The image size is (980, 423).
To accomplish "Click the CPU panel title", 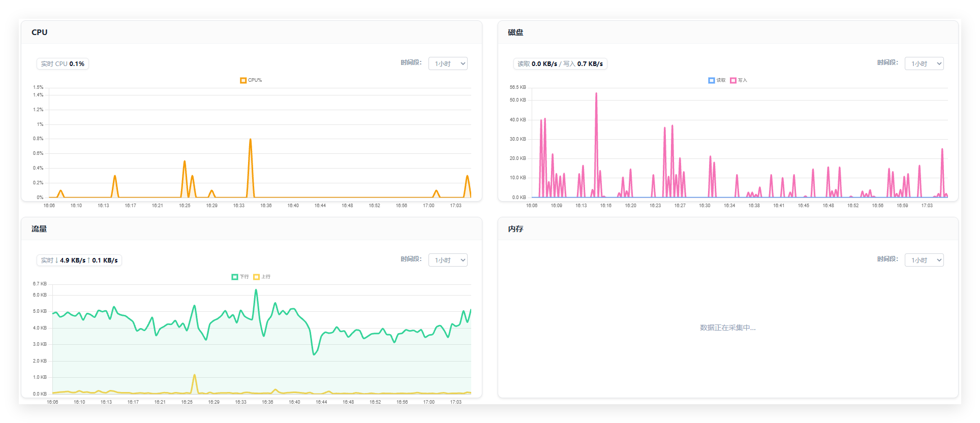I will [x=39, y=32].
